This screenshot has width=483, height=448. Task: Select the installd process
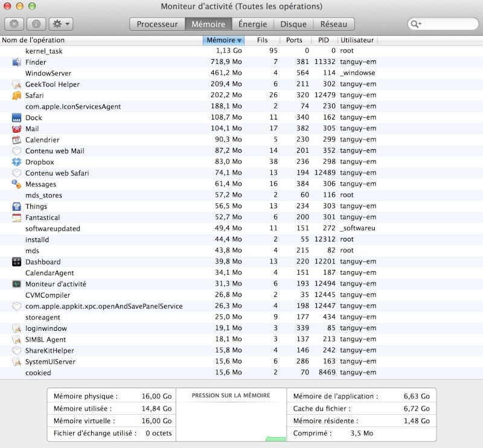tap(241, 240)
